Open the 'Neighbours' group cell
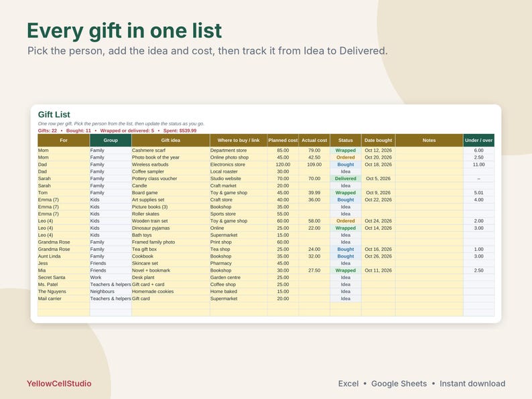Viewport: 532px width, 399px height. (111, 291)
